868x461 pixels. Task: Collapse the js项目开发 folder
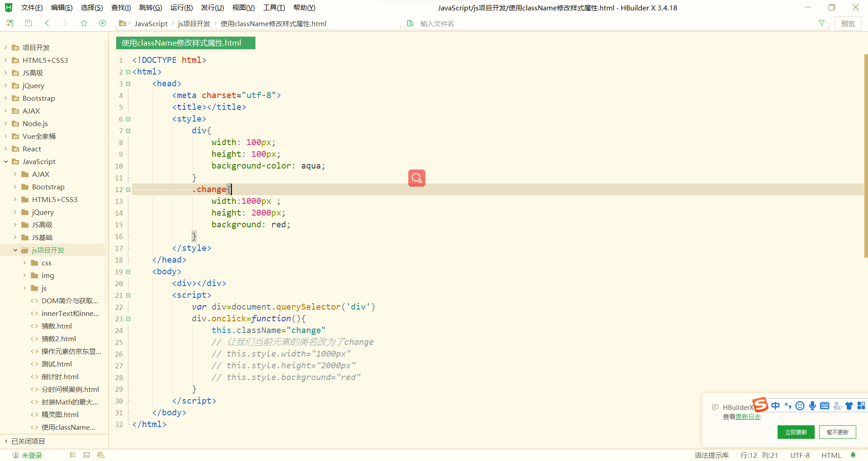15,250
